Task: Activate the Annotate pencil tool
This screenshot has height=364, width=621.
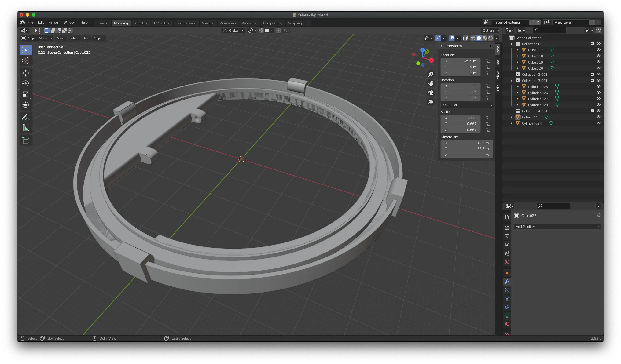Action: coord(26,118)
